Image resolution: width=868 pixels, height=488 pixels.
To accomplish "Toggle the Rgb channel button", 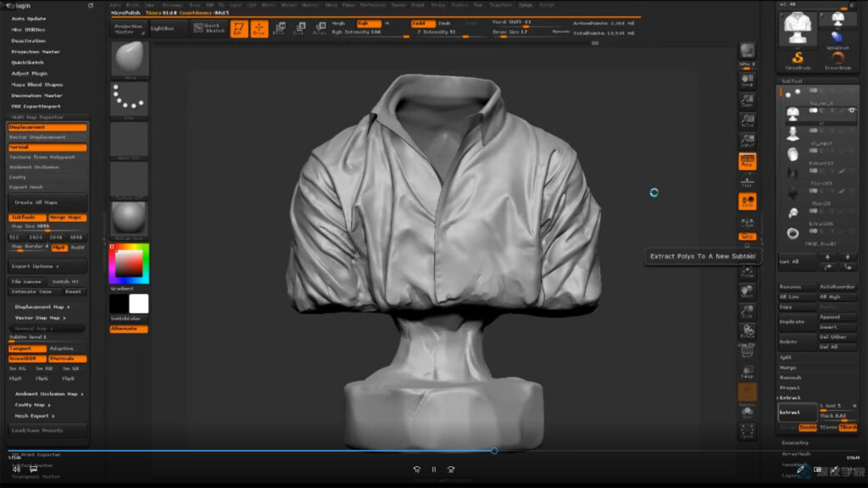I will (368, 23).
